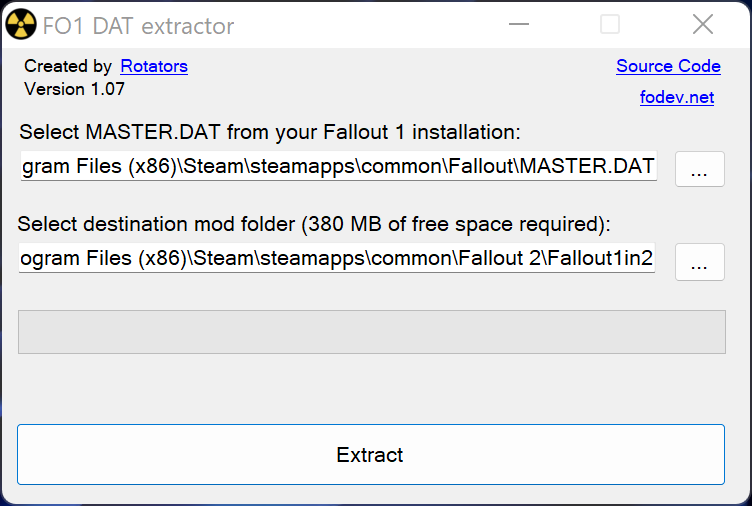Click the "FO1 DAT extractor" window title

(x=138, y=26)
